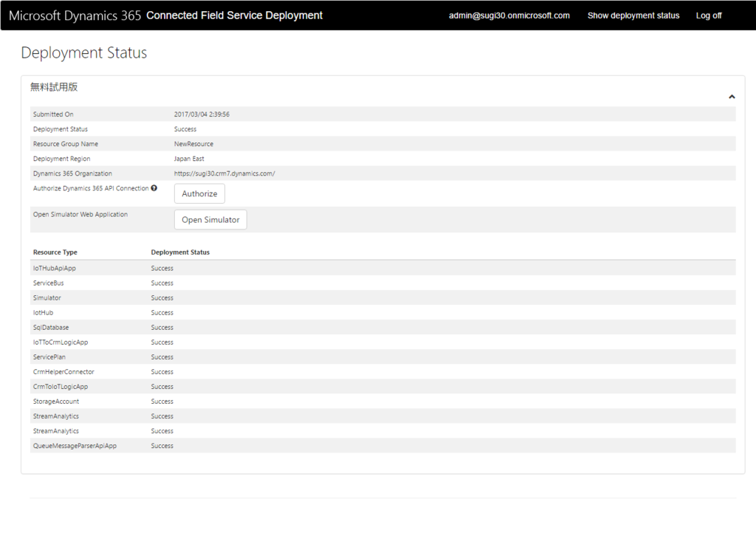The image size is (756, 541).
Task: Click Success status for StorageAccount
Action: (162, 402)
